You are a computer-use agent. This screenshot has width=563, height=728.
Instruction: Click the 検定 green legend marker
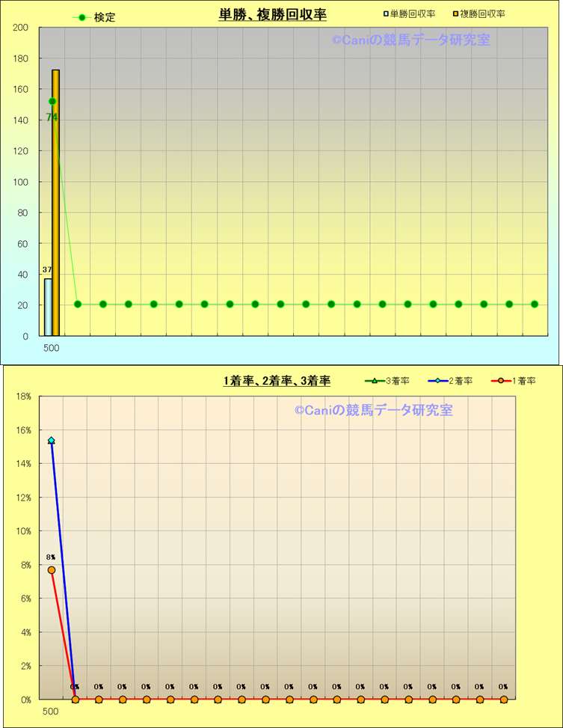[x=82, y=17]
